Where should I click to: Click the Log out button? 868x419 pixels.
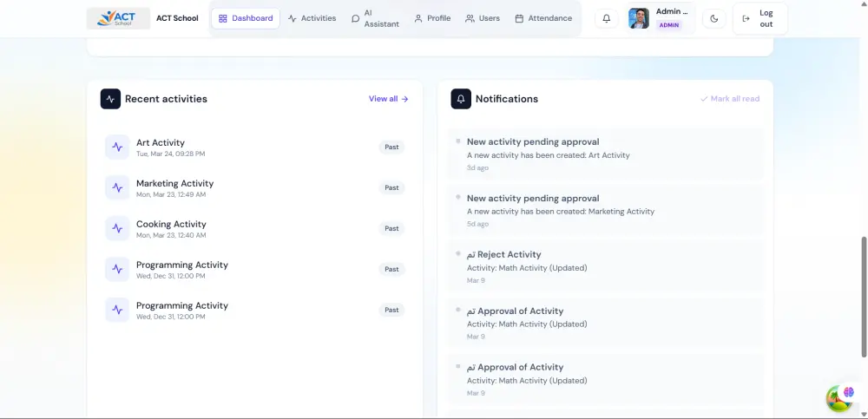[x=760, y=18]
